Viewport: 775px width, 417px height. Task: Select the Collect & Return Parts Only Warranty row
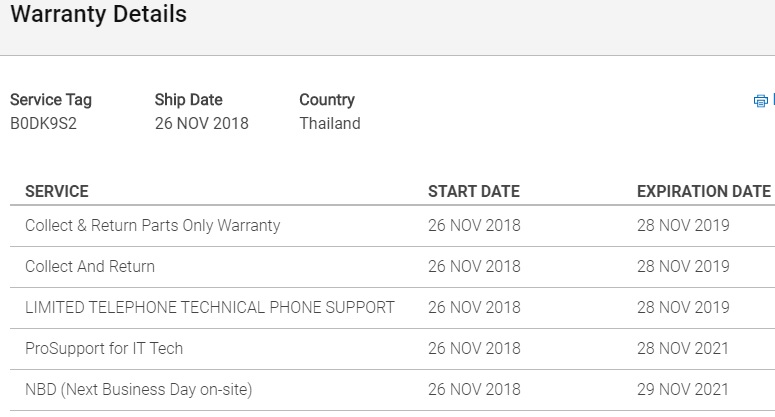(x=392, y=226)
